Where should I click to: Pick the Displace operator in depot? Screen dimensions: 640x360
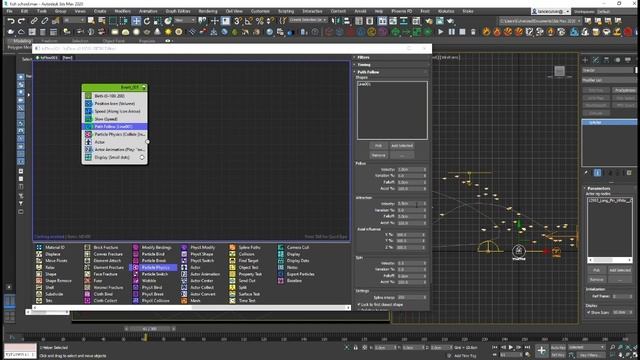[x=53, y=254]
